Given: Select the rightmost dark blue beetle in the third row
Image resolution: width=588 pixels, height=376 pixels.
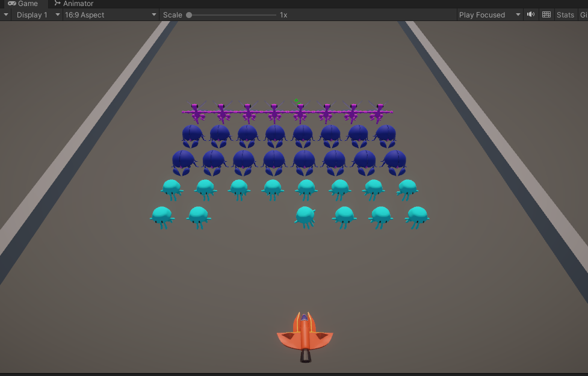Looking at the screenshot, I should point(395,162).
